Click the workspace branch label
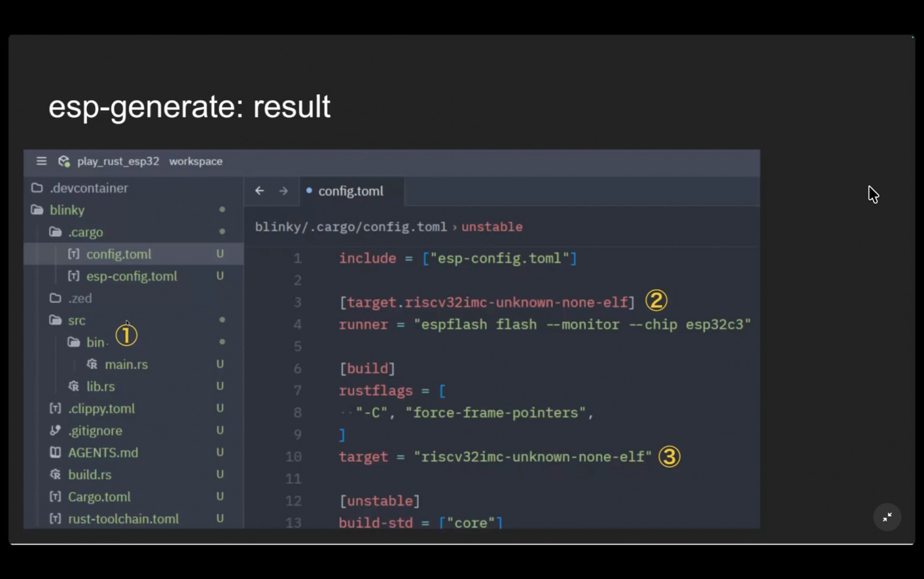924x579 pixels. click(195, 161)
